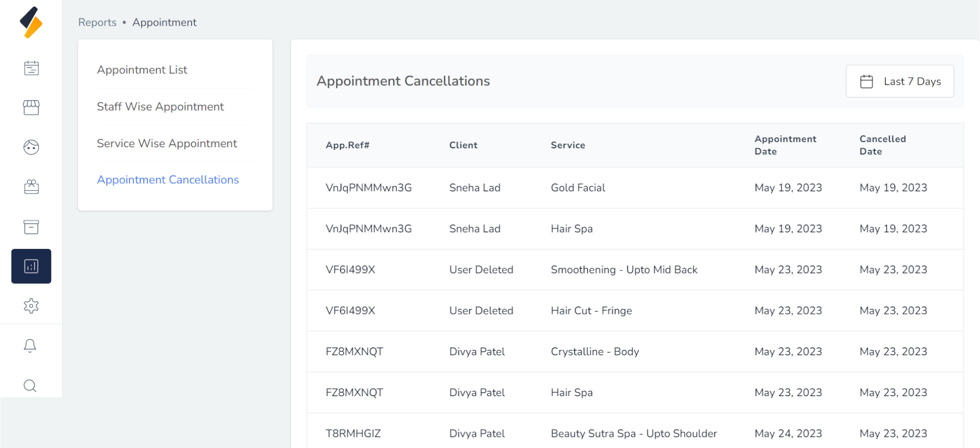Image resolution: width=980 pixels, height=448 pixels.
Task: Open the store sidebar icon
Action: tap(31, 107)
